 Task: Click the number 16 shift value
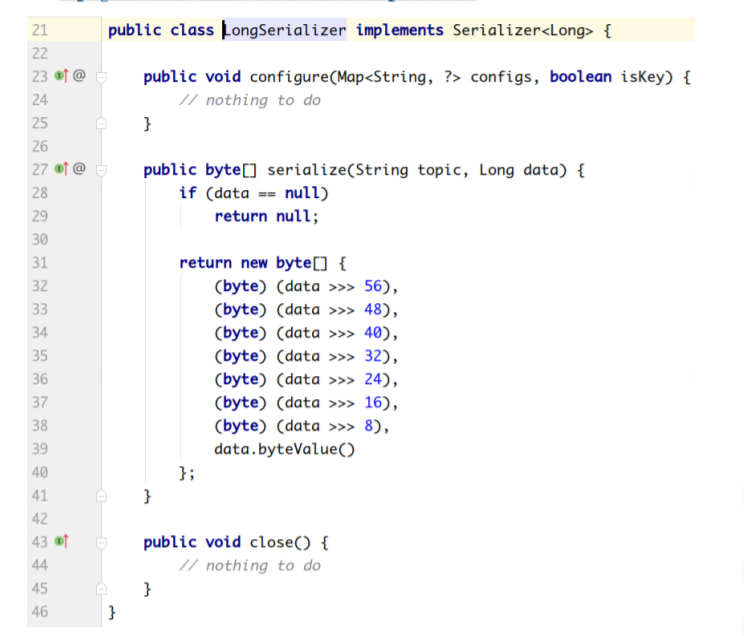click(x=373, y=402)
